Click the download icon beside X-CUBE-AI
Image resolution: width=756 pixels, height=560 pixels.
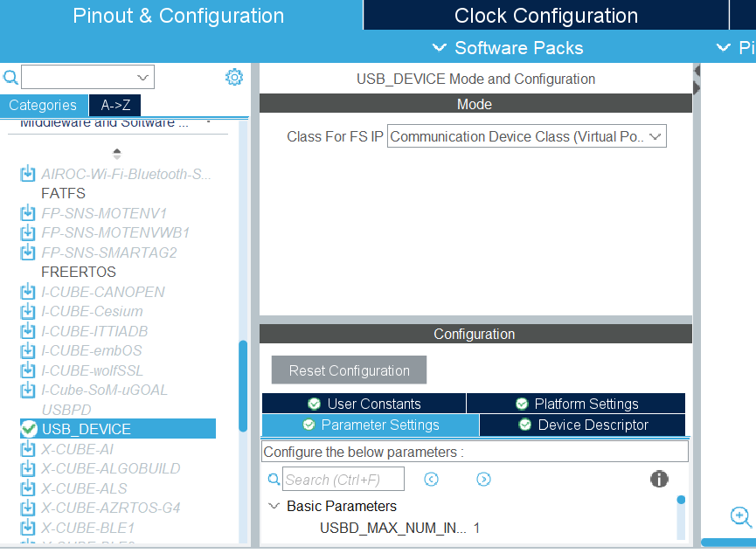27,449
